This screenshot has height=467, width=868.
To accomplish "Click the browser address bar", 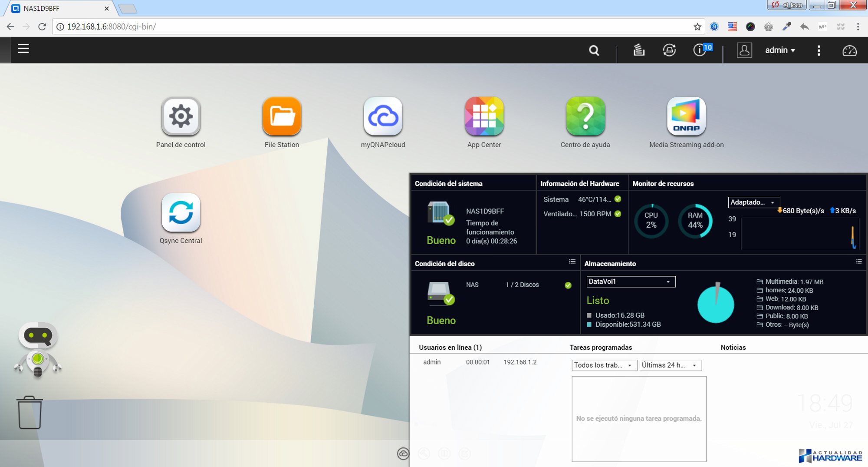I will [373, 26].
